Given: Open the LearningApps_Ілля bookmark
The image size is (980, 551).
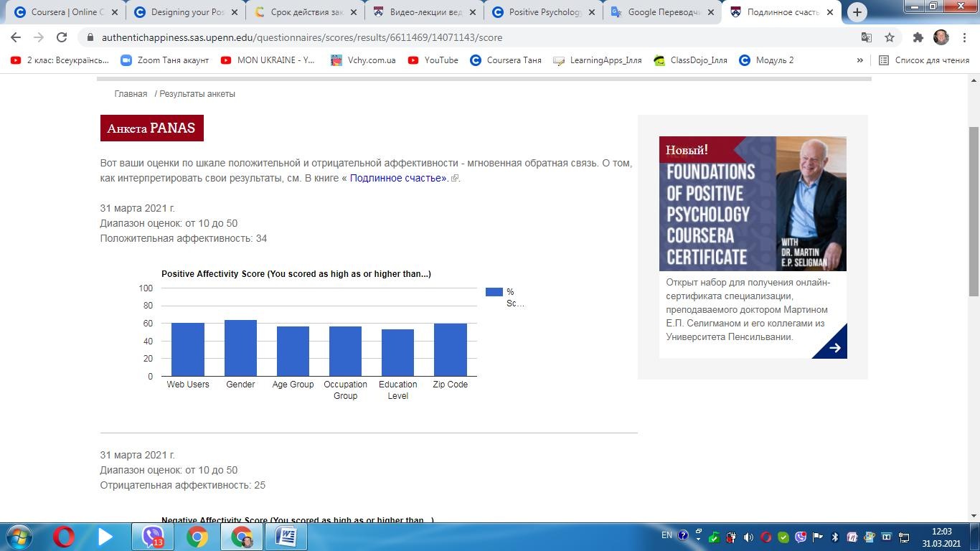Looking at the screenshot, I should (598, 60).
